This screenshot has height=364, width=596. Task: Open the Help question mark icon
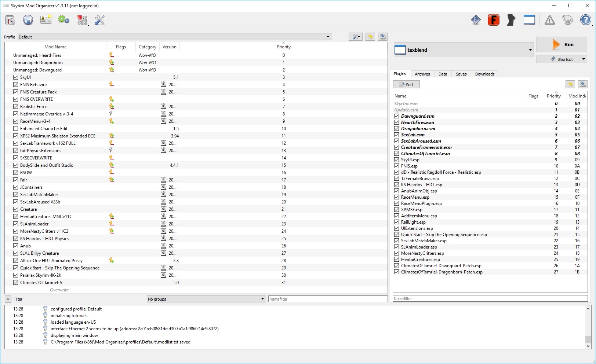(x=585, y=20)
